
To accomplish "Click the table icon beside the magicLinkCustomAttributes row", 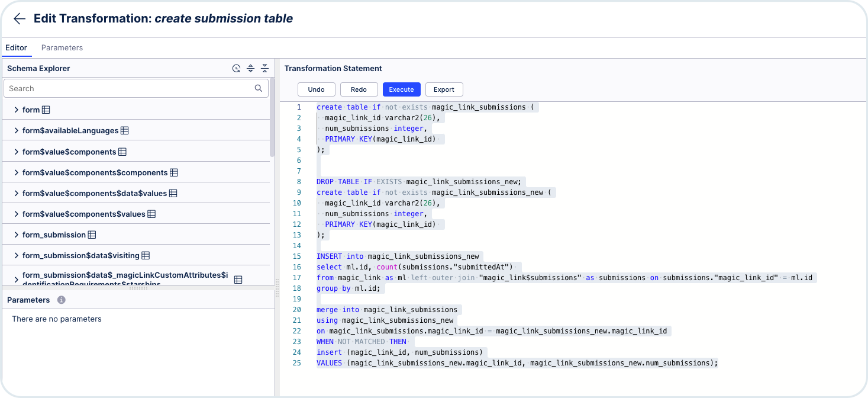I will pos(238,280).
